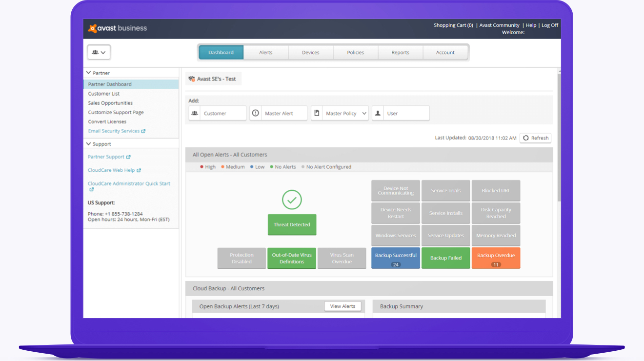Viewport: 644px width, 361px height.
Task: Switch to the Devices tab
Action: (311, 52)
